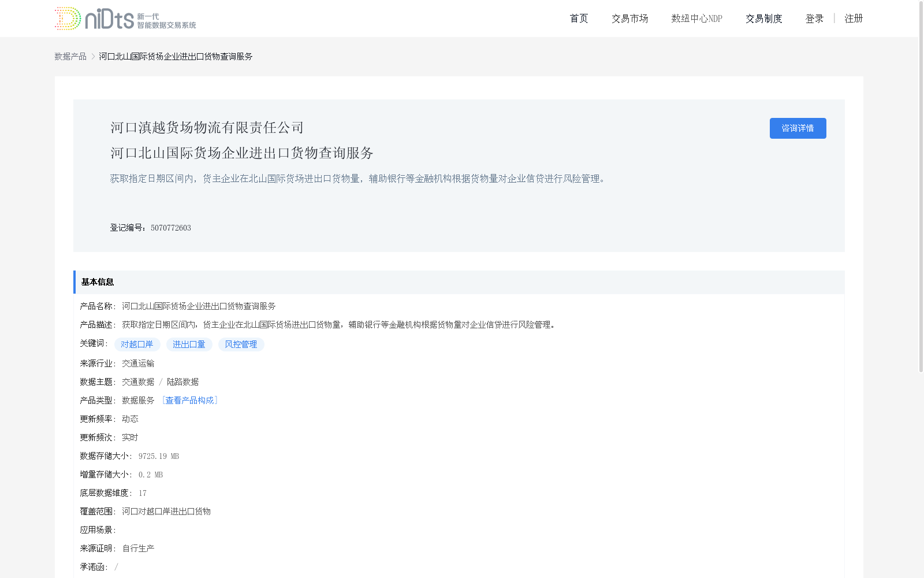This screenshot has height=578, width=924.
Task: Select the increment size 0.2 MB
Action: coord(151,475)
